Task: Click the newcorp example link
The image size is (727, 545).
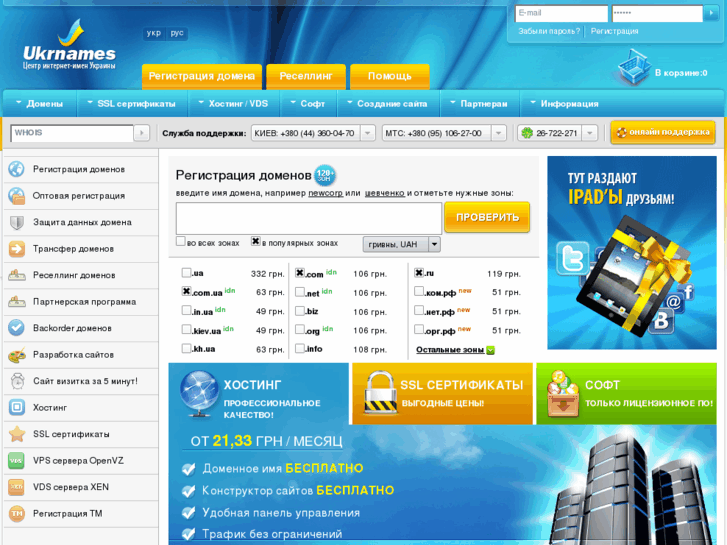Action: 325,193
